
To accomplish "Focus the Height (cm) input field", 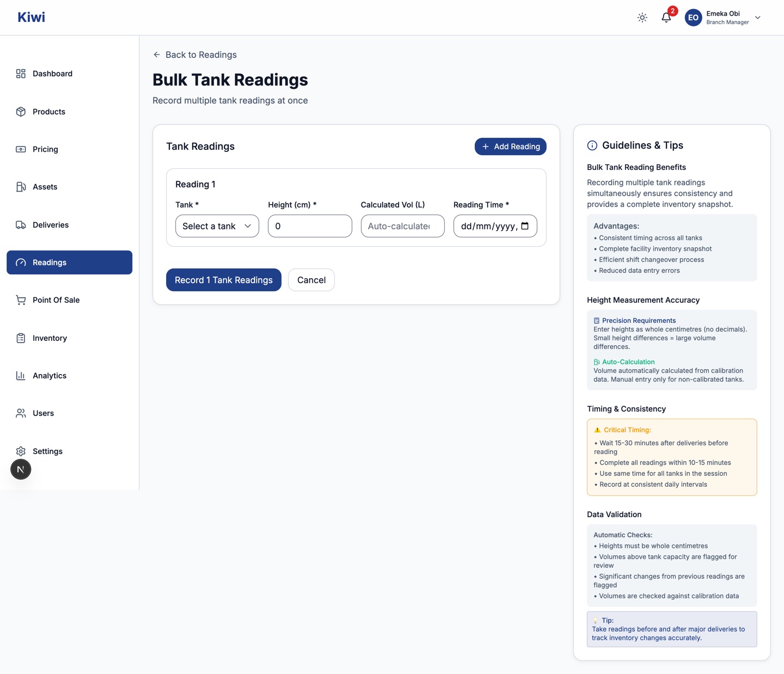I will (310, 226).
